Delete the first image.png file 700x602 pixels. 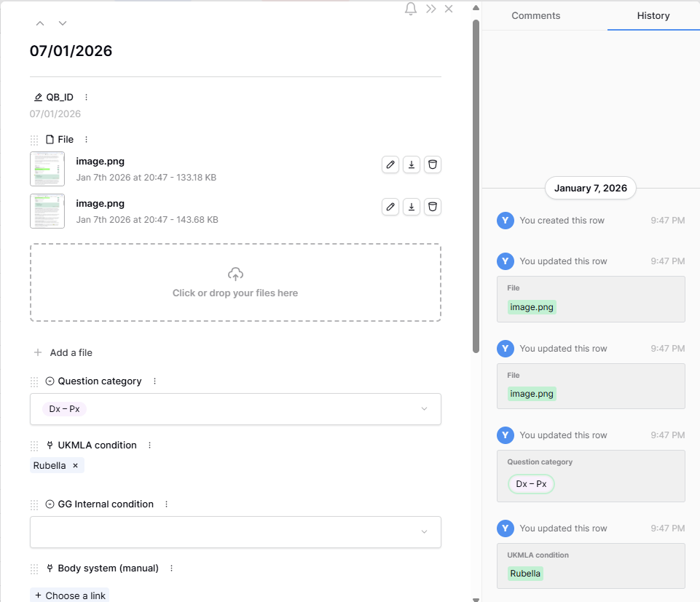433,165
